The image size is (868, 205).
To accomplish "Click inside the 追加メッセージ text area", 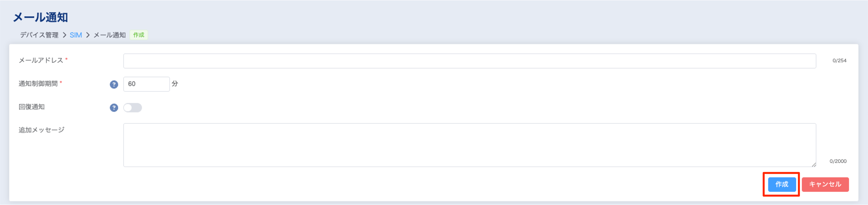I will tap(469, 145).
